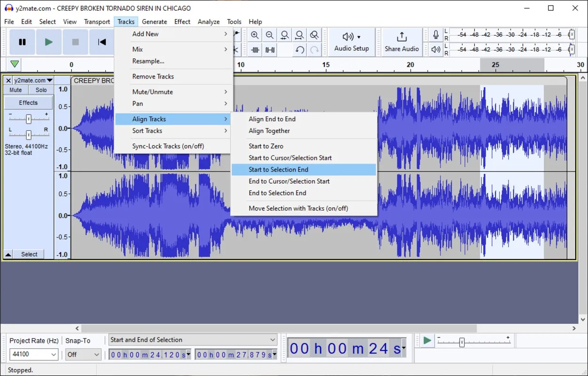Click the Stop button

pyautogui.click(x=75, y=42)
